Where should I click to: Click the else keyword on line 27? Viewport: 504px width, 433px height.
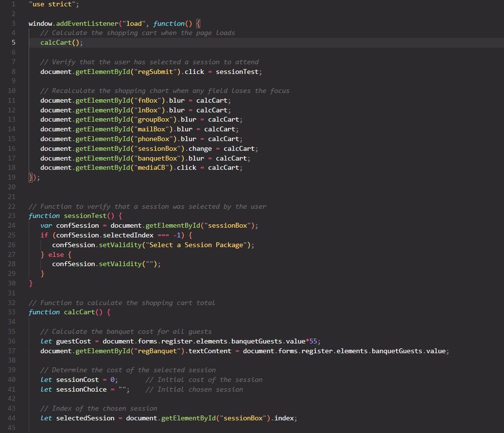coord(56,254)
